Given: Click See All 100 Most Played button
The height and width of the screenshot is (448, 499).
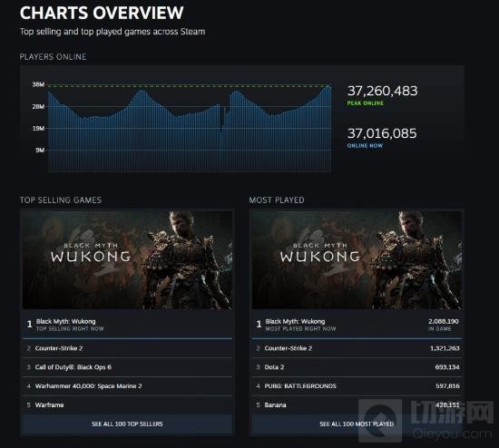Looking at the screenshot, I should pyautogui.click(x=357, y=424).
